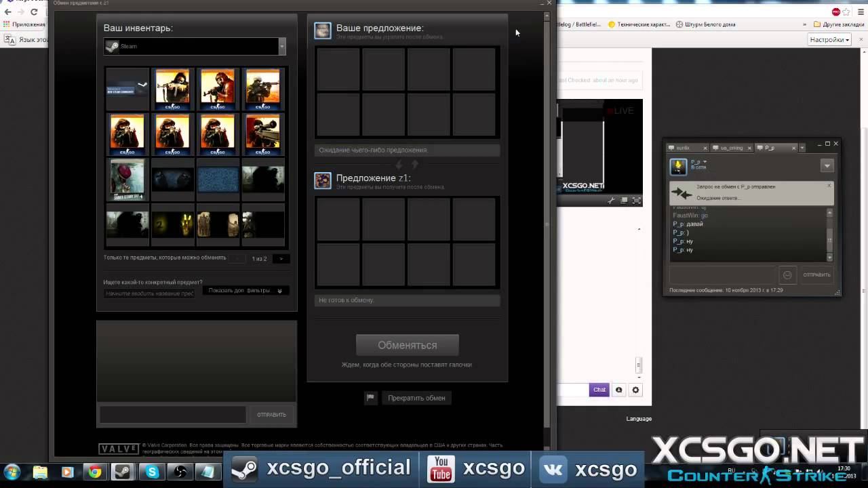Viewport: 868px width, 488px height.
Task: Open Skype from the taskbar
Action: tap(153, 472)
